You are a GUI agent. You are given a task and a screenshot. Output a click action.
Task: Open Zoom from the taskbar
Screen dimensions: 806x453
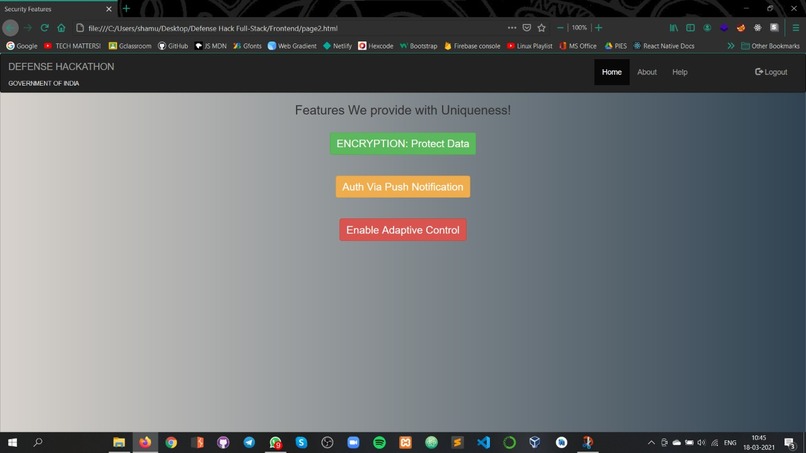click(353, 442)
